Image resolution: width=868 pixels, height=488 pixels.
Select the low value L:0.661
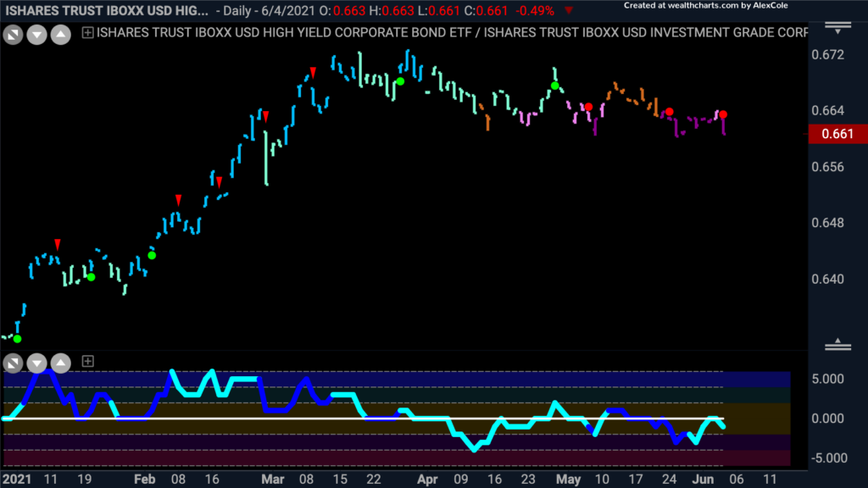[438, 10]
